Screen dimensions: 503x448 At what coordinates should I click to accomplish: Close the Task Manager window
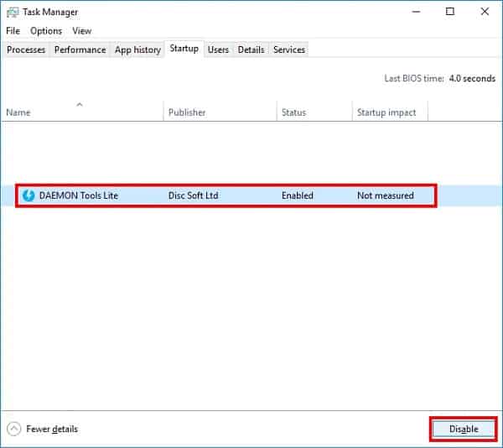point(485,12)
